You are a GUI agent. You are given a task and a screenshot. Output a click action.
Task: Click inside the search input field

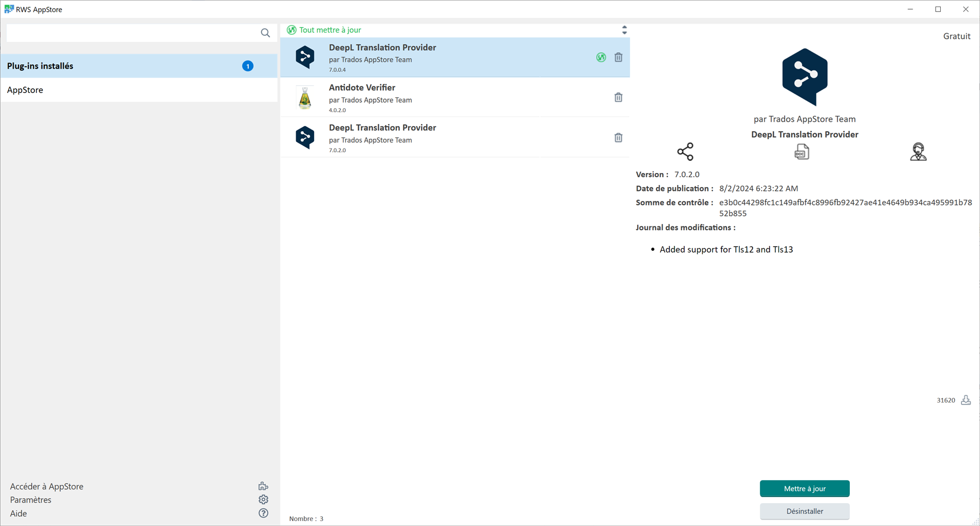coord(131,32)
